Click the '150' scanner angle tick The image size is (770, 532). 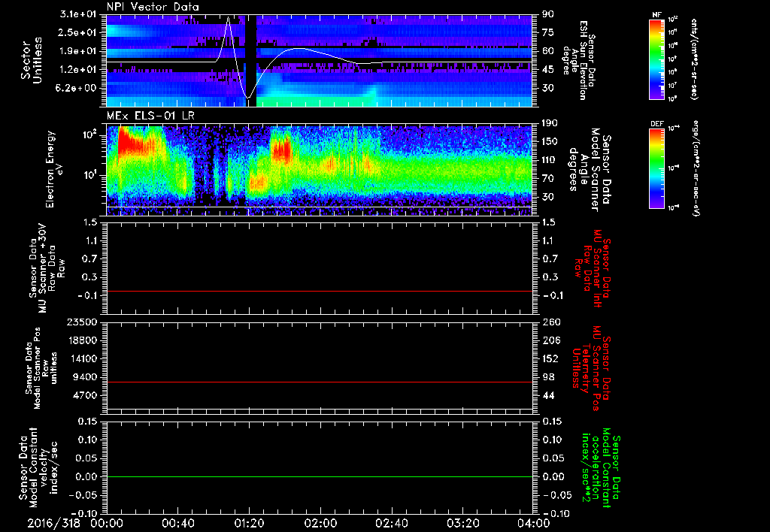pyautogui.click(x=550, y=142)
